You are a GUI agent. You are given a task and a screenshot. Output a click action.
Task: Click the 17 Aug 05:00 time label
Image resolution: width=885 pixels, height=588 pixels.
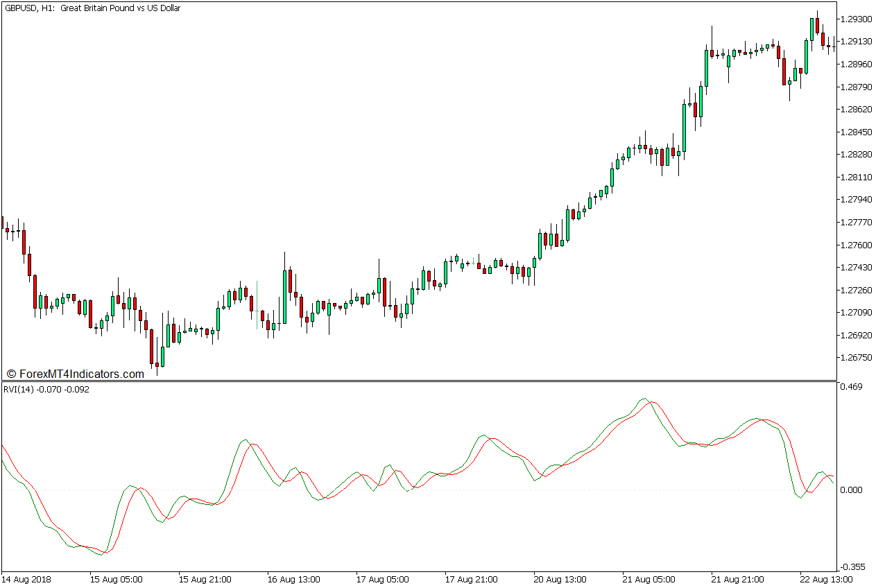coord(382,579)
